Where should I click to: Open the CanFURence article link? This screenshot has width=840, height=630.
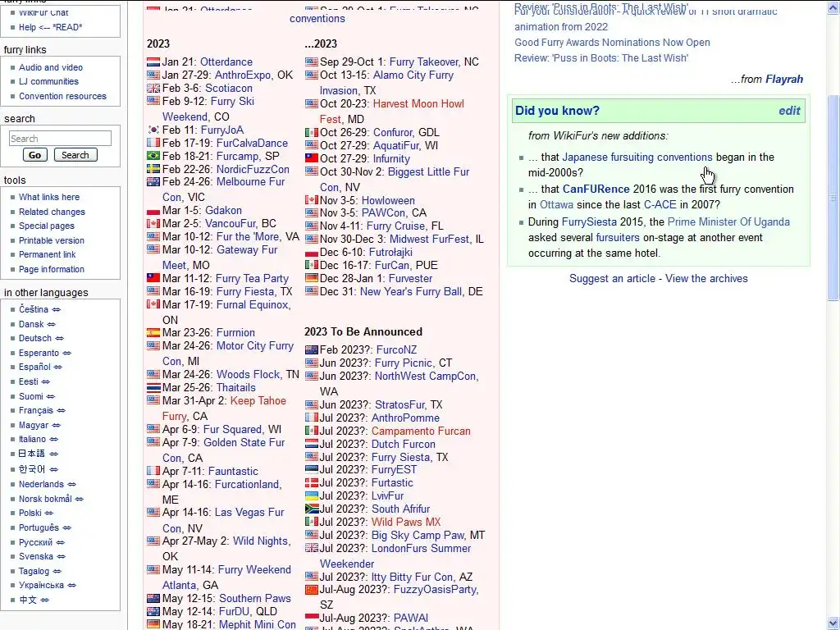pos(596,189)
